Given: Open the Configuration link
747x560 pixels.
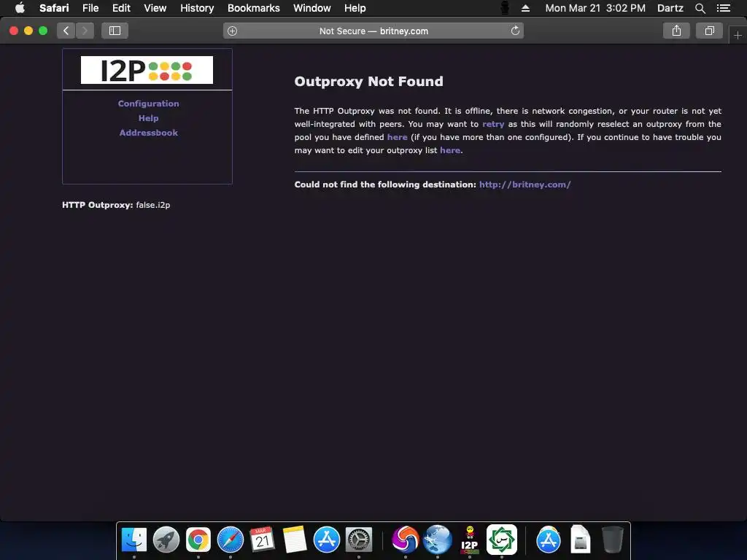Looking at the screenshot, I should 149,104.
